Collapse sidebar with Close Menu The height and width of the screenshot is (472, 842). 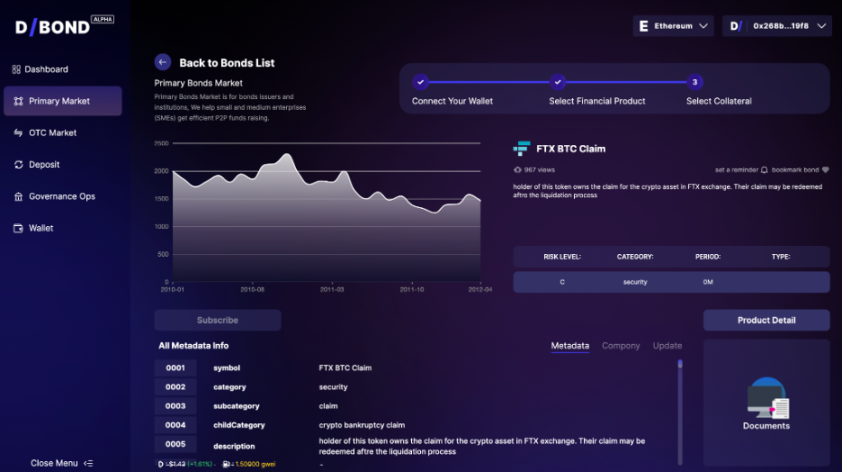point(62,463)
